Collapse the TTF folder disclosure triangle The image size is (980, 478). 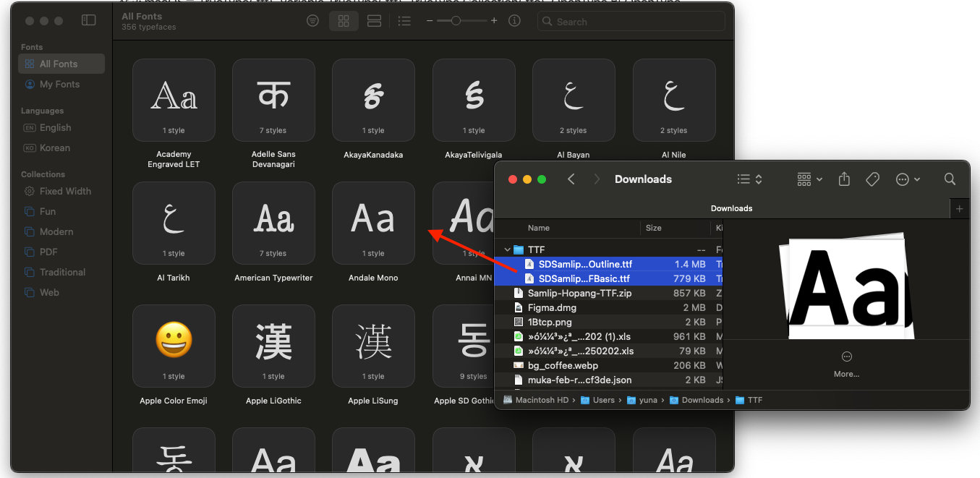pyautogui.click(x=506, y=250)
